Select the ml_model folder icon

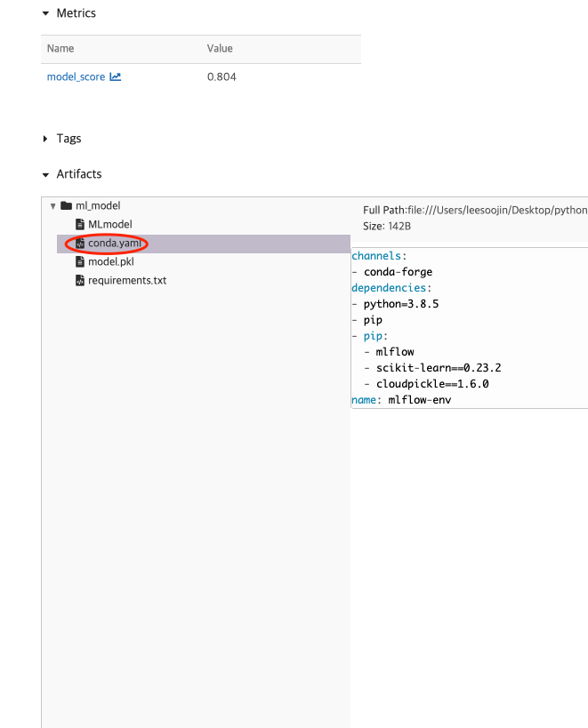[67, 205]
